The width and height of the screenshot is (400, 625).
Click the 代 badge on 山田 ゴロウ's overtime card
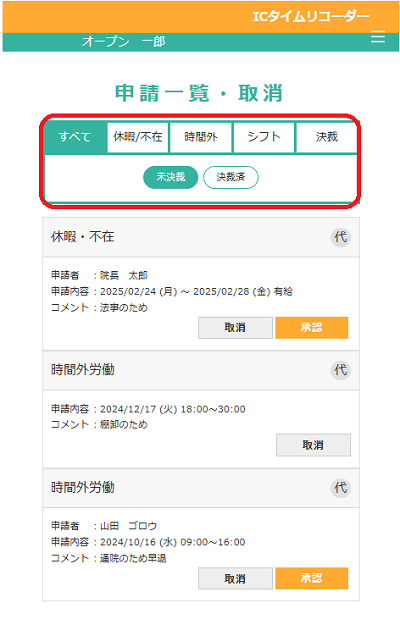pyautogui.click(x=340, y=487)
